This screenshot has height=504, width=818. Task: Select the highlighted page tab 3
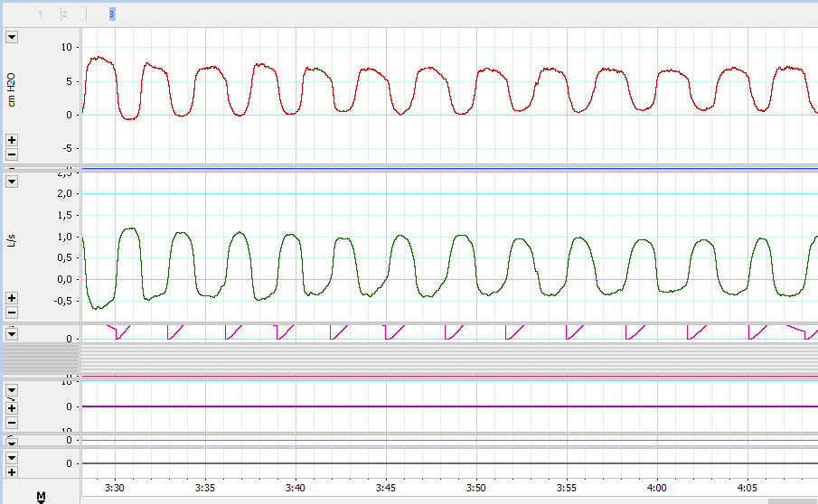click(x=111, y=14)
